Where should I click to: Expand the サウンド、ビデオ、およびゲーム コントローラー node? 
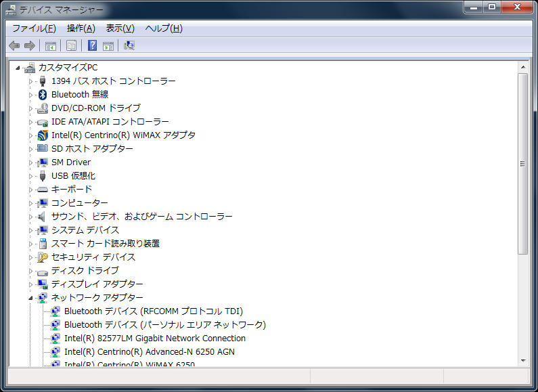pyautogui.click(x=30, y=217)
